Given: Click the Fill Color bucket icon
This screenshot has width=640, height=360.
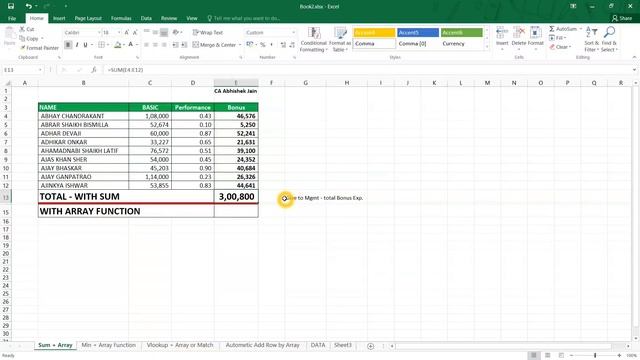Looking at the screenshot, I should 118,44.
